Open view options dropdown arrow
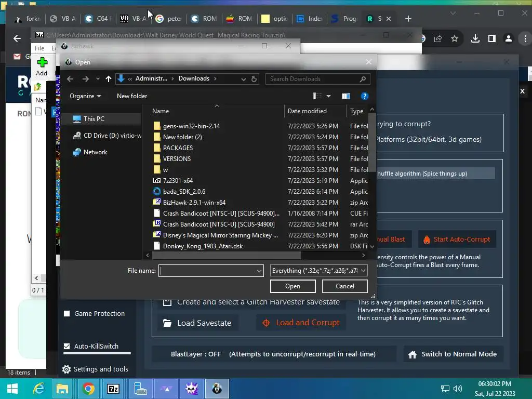 coord(328,96)
